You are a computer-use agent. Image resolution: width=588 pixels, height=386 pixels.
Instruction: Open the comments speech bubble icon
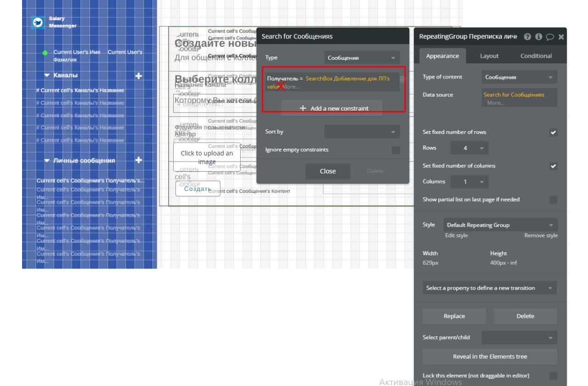(550, 37)
